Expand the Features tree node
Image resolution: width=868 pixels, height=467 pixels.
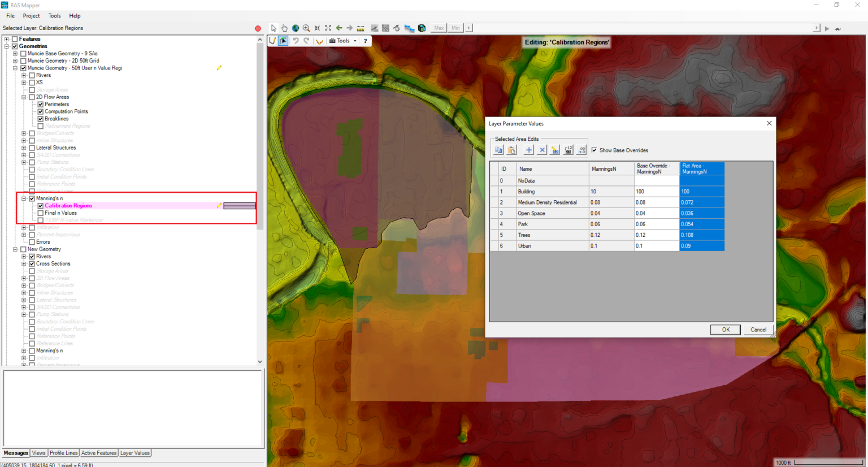(x=7, y=39)
